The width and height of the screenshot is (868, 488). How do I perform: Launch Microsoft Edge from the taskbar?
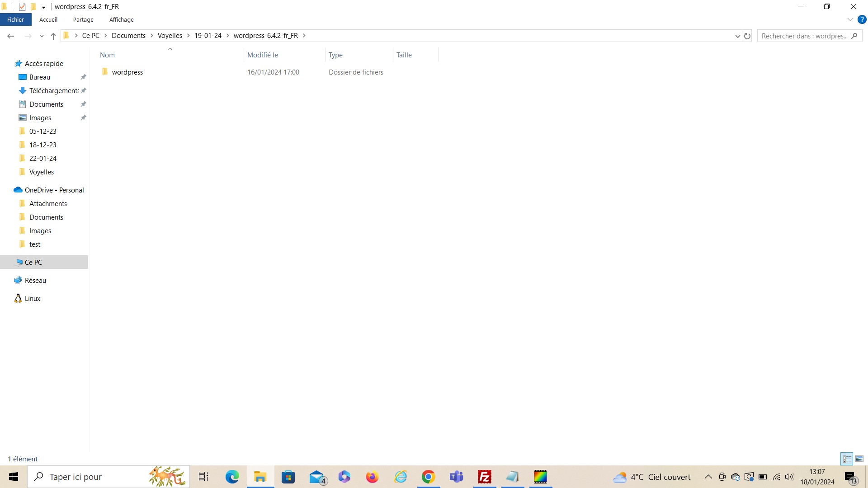[x=232, y=477]
